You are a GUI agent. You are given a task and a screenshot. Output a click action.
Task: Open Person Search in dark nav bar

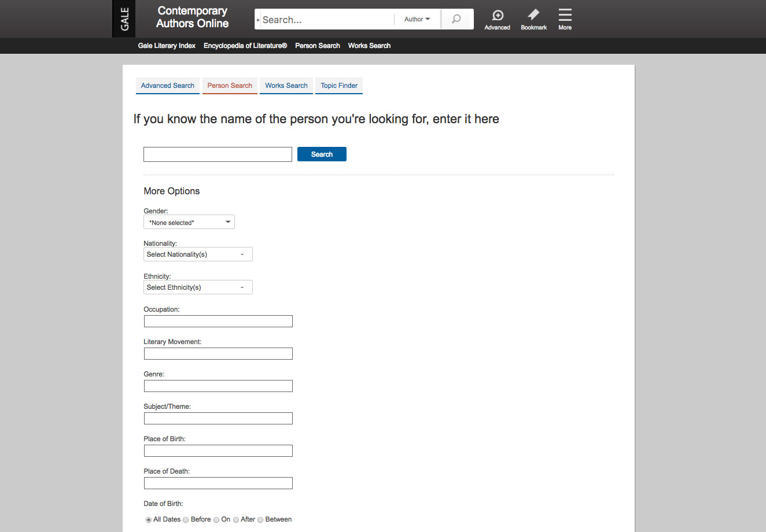[x=318, y=46]
